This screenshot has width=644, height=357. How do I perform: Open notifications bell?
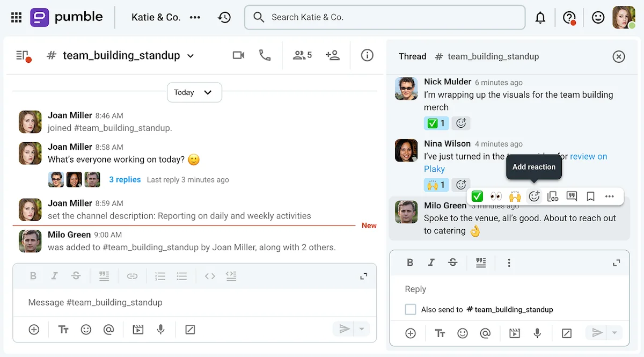click(x=540, y=18)
